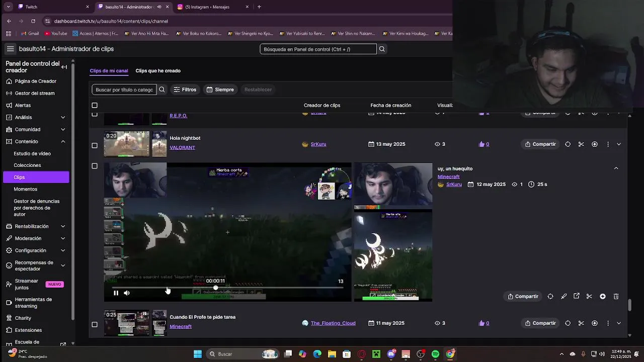
Task: Open the Siempre date range dropdown
Action: point(220,89)
